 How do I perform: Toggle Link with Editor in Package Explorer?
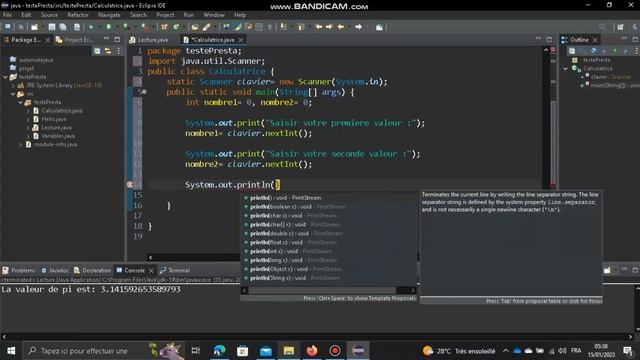tap(108, 51)
